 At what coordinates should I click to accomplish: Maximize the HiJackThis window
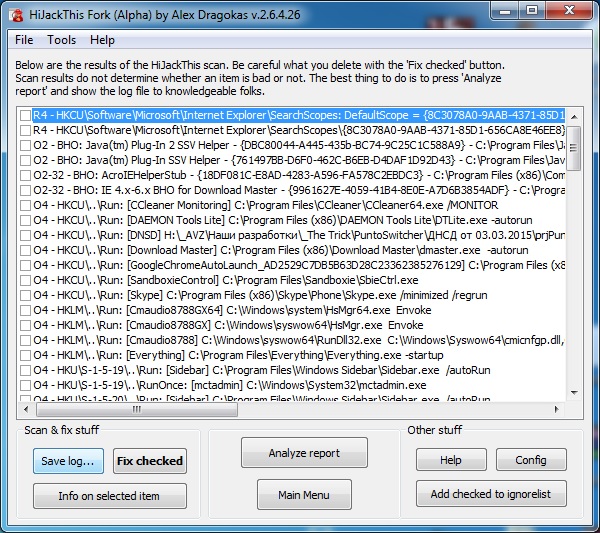(532, 11)
